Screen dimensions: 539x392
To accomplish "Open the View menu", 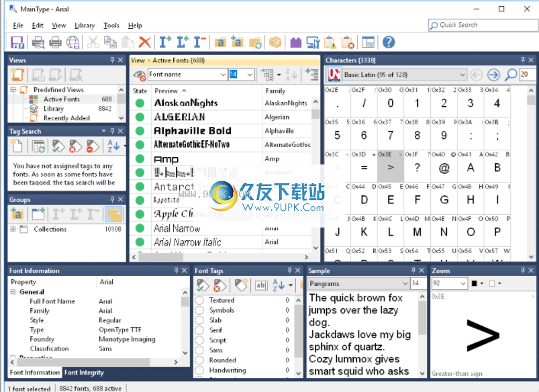I will tap(59, 25).
